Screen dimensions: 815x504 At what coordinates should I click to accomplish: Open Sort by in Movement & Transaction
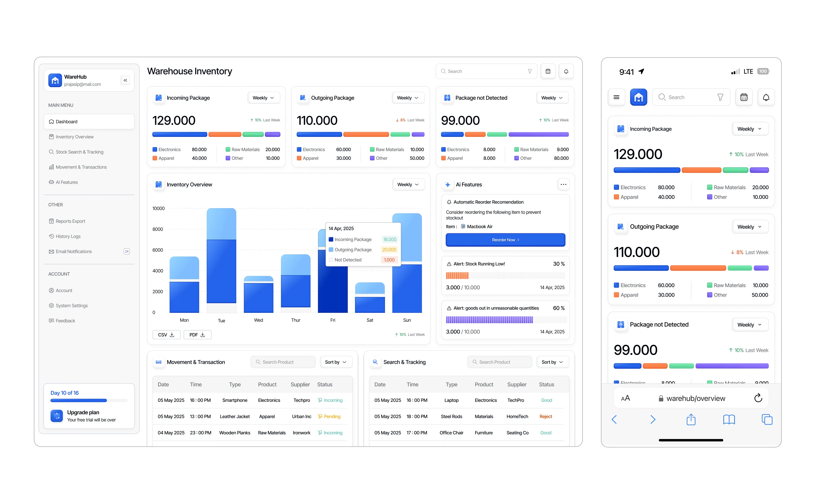pyautogui.click(x=336, y=362)
